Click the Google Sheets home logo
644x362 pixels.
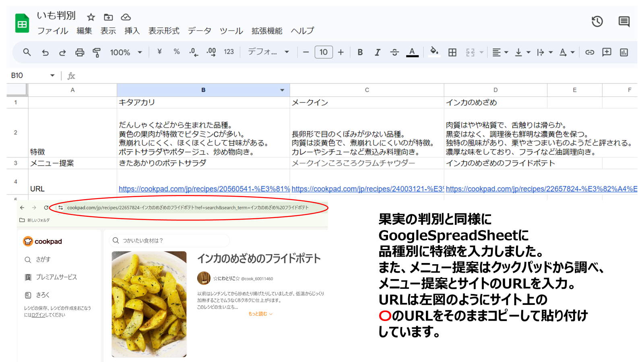[22, 23]
